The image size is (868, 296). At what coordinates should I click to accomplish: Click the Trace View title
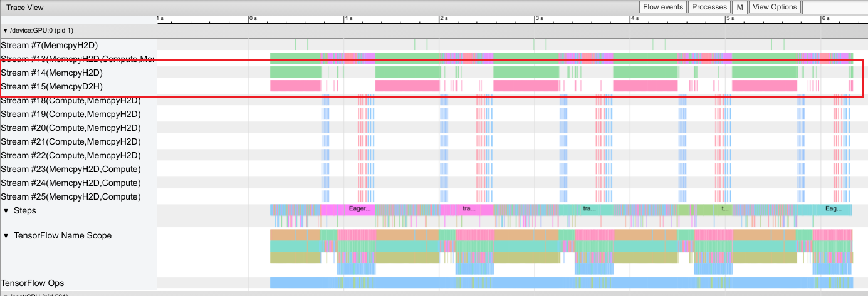tap(26, 8)
